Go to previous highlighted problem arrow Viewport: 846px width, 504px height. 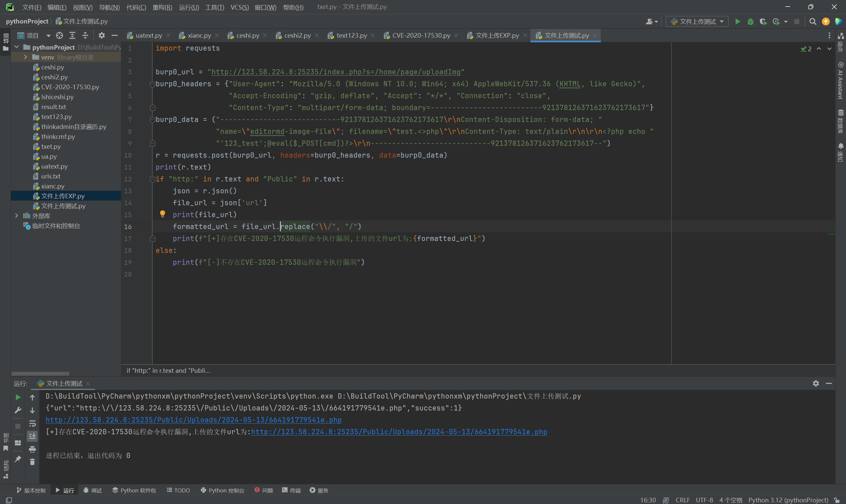(x=819, y=49)
